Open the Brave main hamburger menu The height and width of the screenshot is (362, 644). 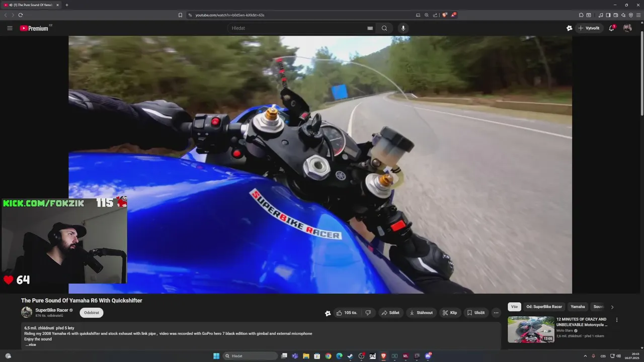[639, 15]
